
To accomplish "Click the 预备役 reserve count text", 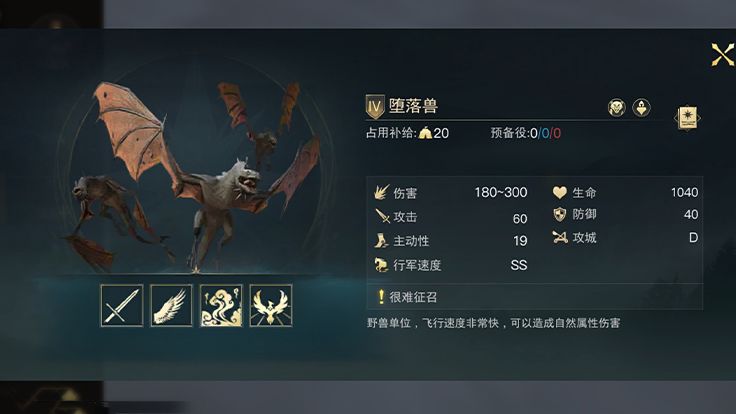I will [526, 133].
